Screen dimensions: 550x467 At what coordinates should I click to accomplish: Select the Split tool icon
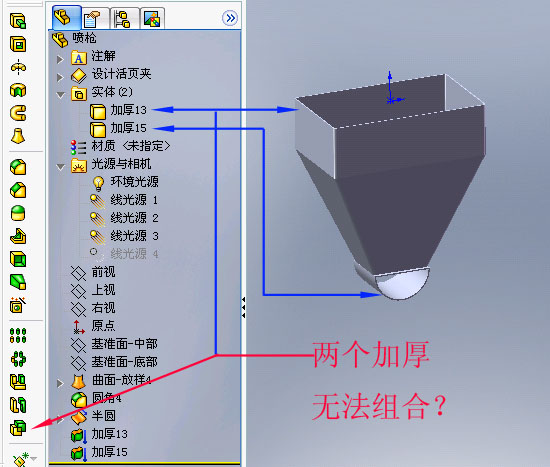click(18, 405)
